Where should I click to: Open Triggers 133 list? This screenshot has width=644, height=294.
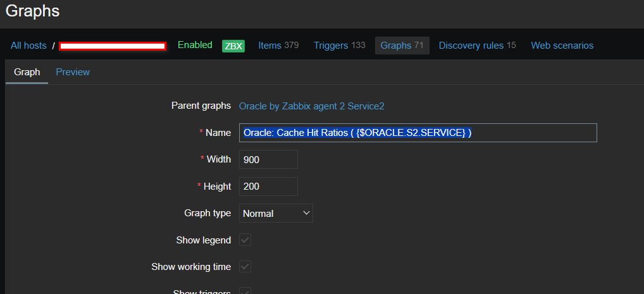[339, 46]
